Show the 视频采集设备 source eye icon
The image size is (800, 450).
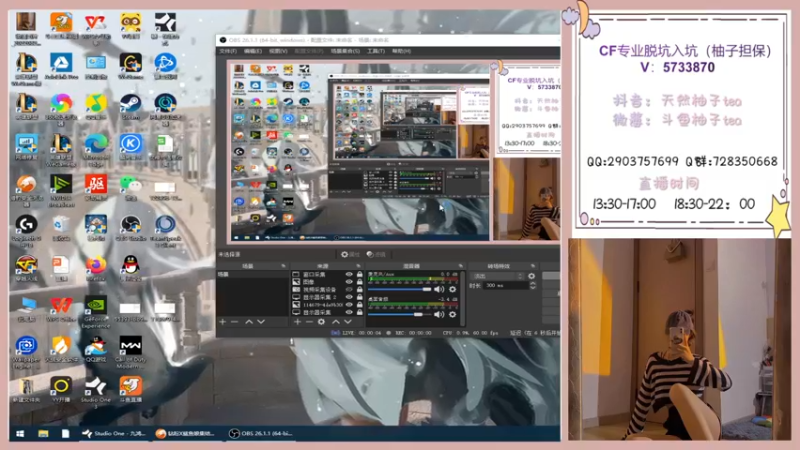(349, 290)
